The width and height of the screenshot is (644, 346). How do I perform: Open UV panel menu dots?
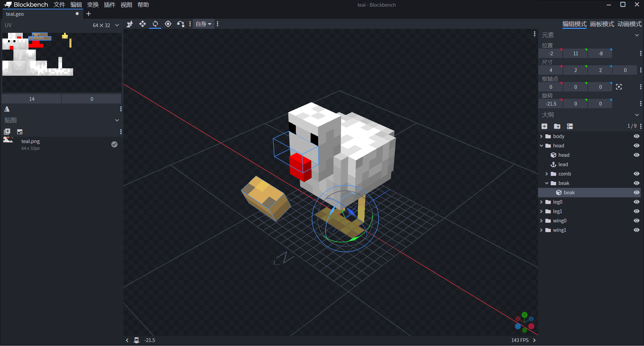click(x=121, y=109)
